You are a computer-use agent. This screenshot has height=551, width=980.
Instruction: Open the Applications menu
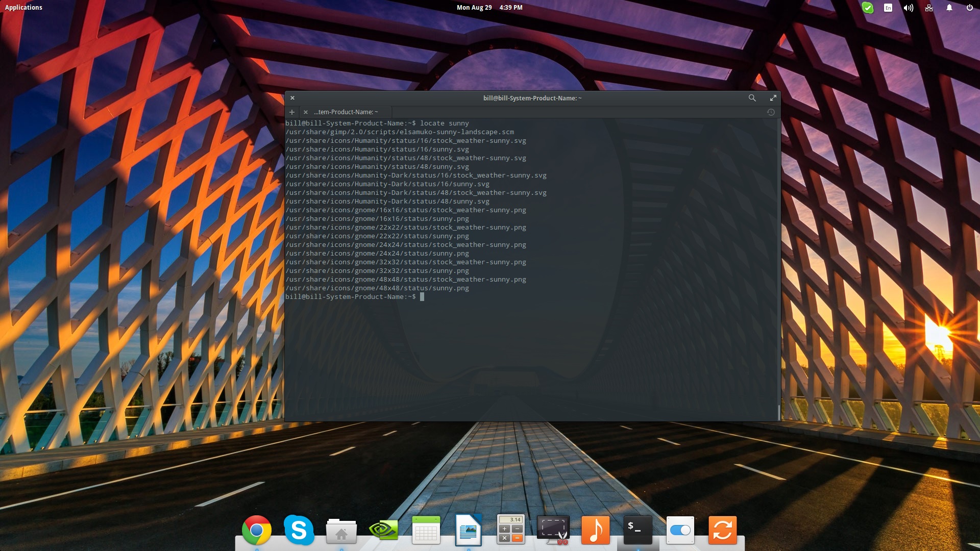point(23,8)
